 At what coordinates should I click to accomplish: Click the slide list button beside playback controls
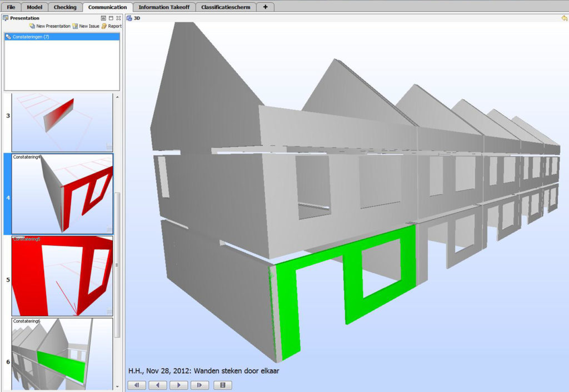222,385
